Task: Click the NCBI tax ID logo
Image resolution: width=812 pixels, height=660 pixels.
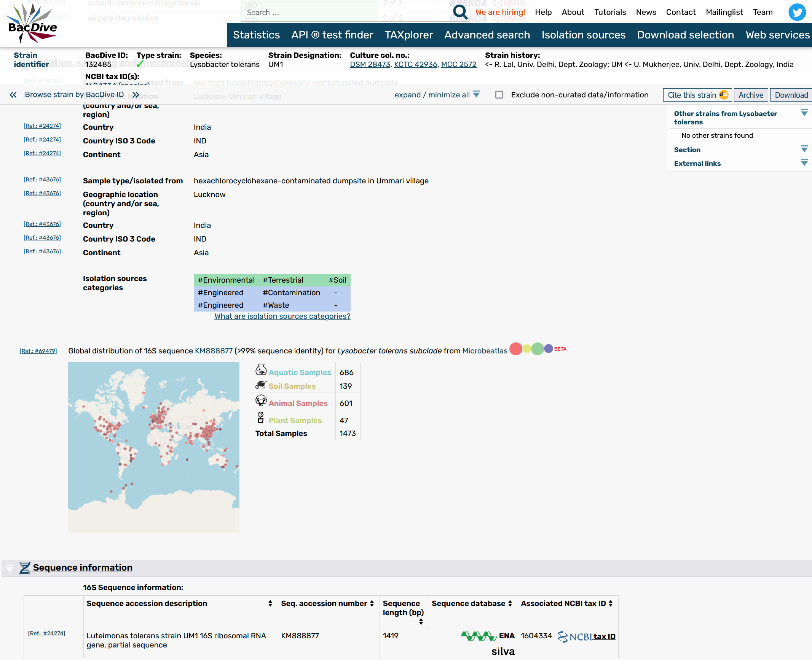Action: [574, 636]
